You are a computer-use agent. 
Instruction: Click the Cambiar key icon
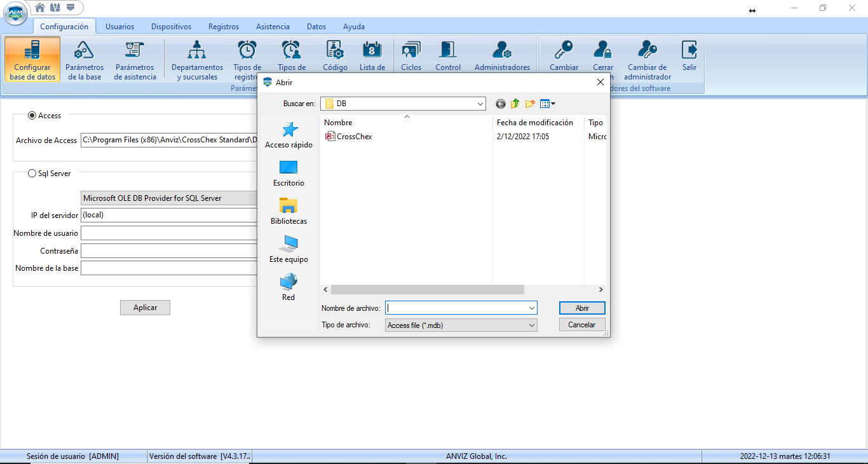coord(564,50)
